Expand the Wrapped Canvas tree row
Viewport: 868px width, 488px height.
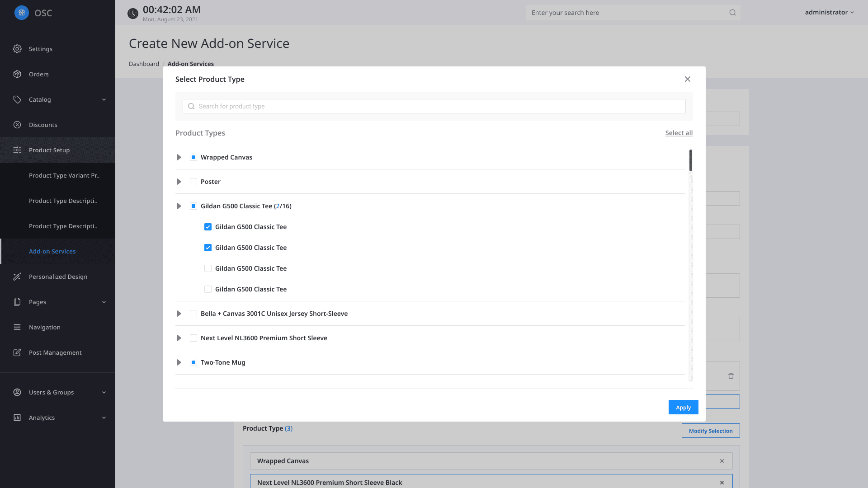179,157
